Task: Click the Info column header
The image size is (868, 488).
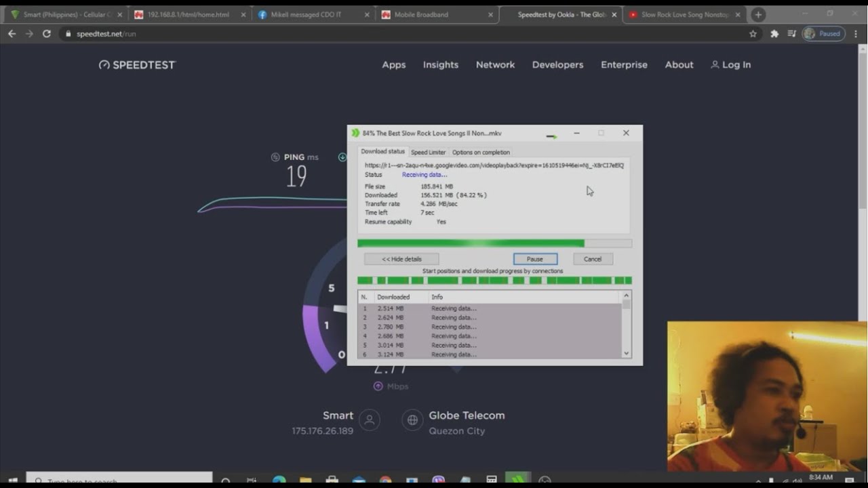Action: (x=524, y=297)
